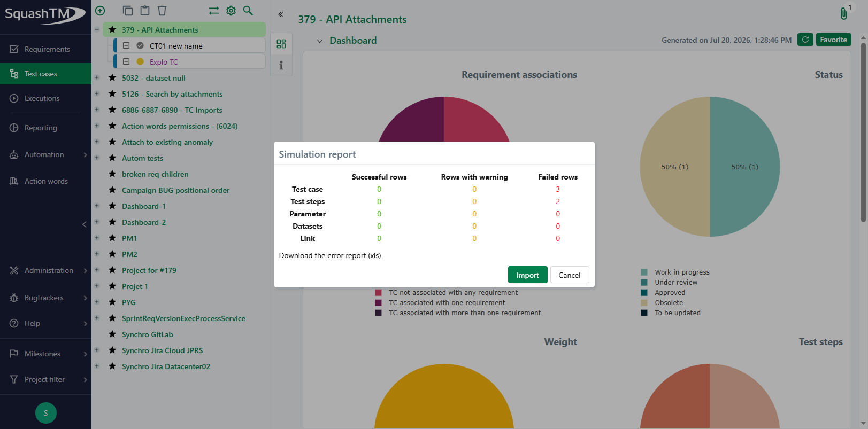
Task: Expand the Automation submenu
Action: (x=85, y=154)
